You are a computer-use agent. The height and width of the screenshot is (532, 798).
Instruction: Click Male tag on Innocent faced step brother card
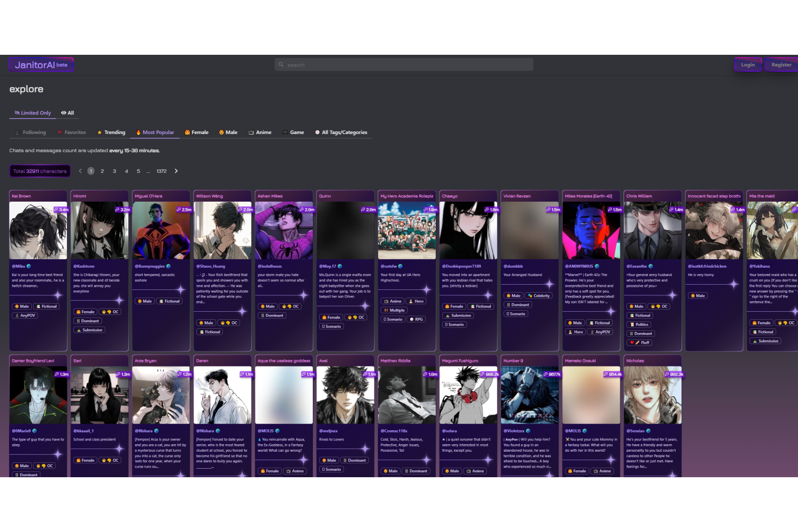[697, 296]
